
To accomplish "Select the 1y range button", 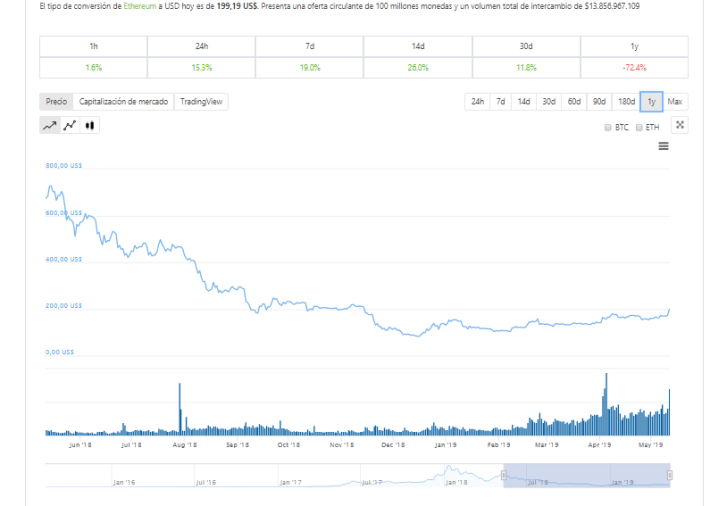I will click(652, 101).
